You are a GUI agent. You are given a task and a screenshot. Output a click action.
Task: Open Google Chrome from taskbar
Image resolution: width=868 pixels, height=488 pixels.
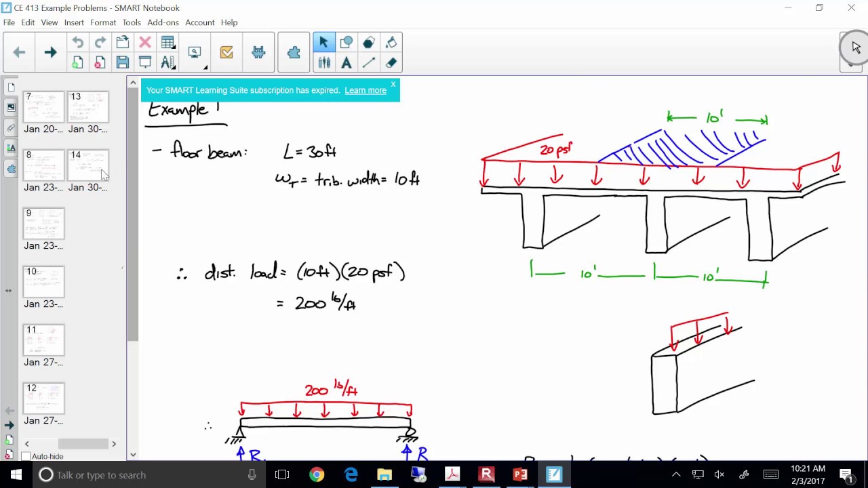[317, 475]
